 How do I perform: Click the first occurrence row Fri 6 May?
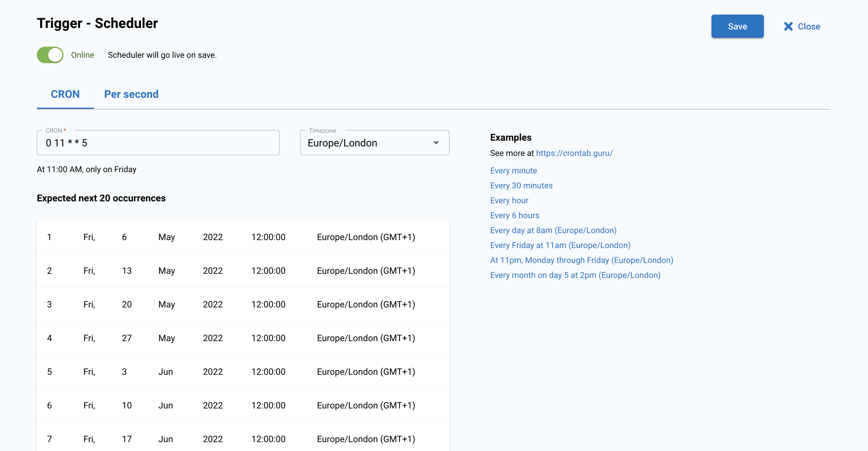point(243,237)
